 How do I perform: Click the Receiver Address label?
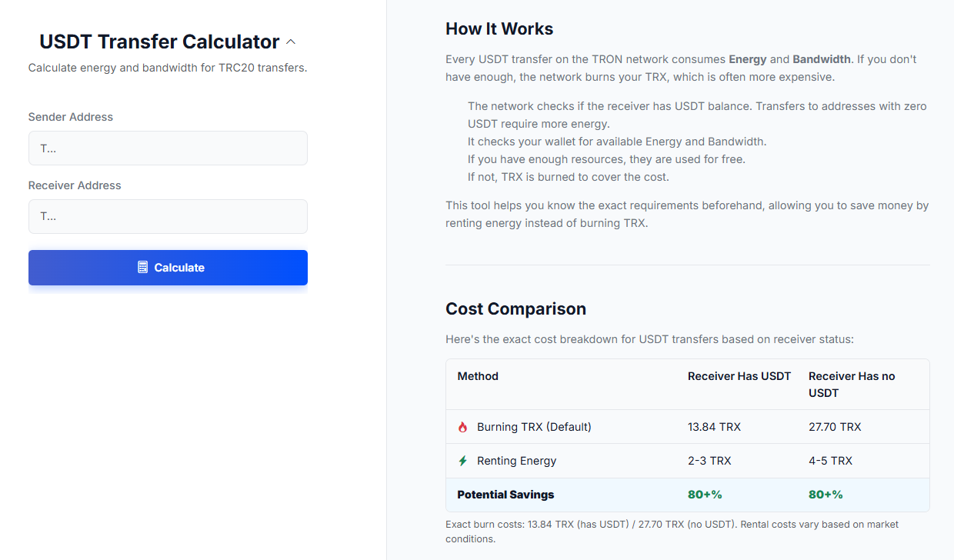(x=75, y=185)
